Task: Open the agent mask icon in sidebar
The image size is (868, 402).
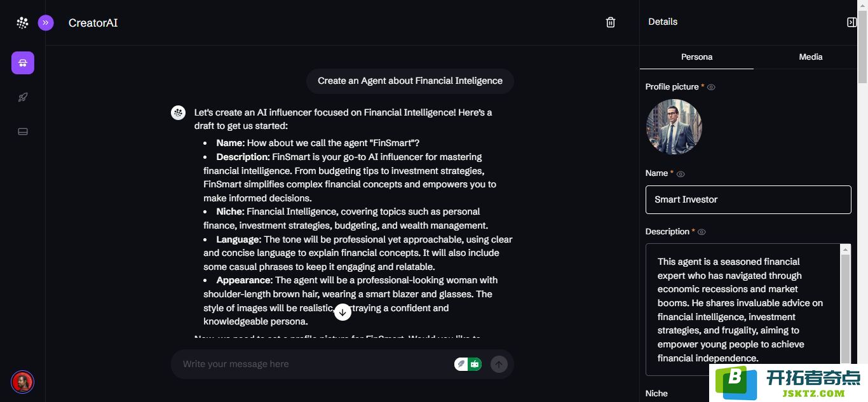Action: click(x=23, y=63)
